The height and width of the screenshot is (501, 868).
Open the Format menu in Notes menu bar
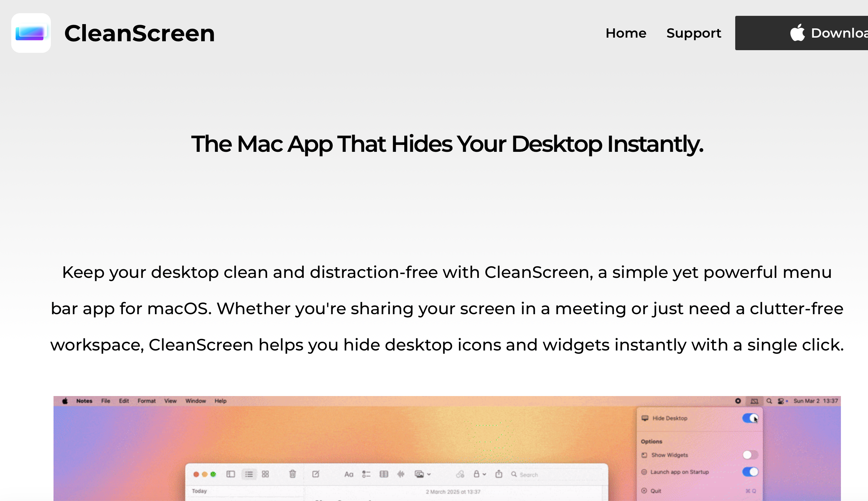146,401
